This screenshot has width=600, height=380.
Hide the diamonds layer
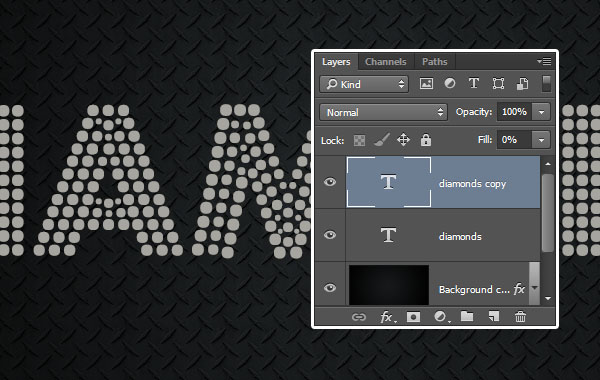pyautogui.click(x=330, y=235)
